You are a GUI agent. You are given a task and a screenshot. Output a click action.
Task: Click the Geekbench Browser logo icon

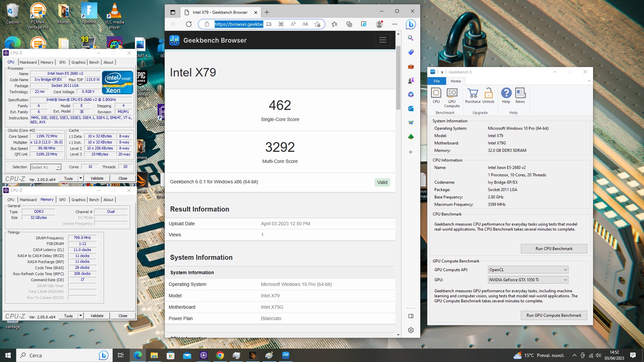[174, 40]
